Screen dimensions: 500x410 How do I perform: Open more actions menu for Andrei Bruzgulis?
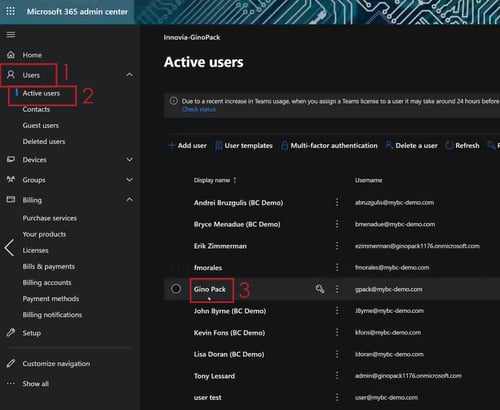(337, 202)
